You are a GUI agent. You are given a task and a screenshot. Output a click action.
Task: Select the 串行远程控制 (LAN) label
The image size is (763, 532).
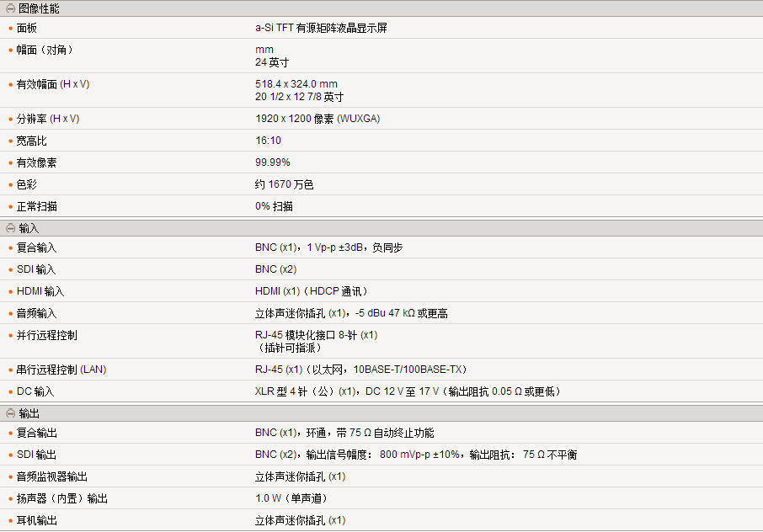[x=61, y=370]
